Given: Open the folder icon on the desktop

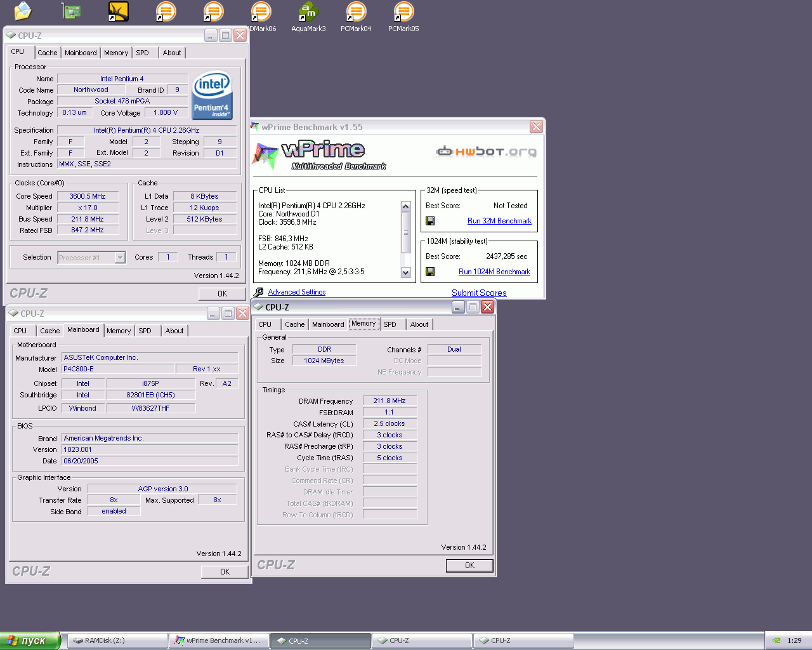Looking at the screenshot, I should coord(22,11).
